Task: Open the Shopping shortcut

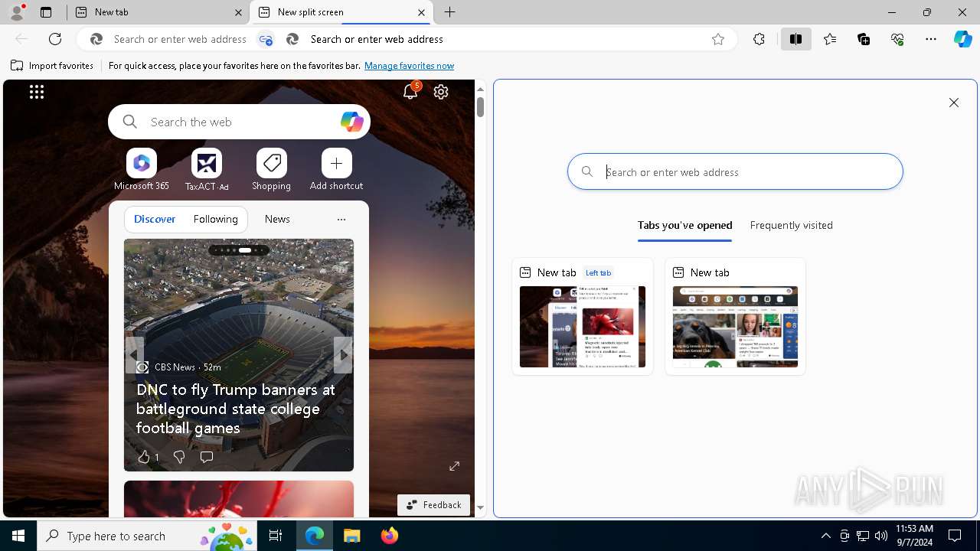Action: (x=271, y=170)
